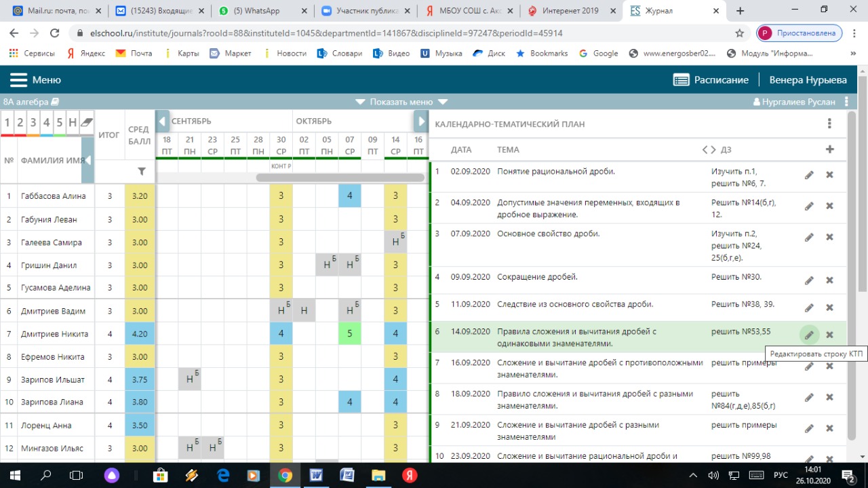This screenshot has width=868, height=488.
Task: Delete the KTP row dated 02.09.2020
Action: (x=829, y=175)
